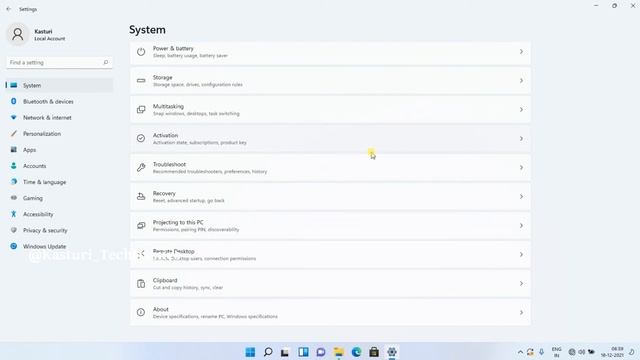The width and height of the screenshot is (640, 360).
Task: Open Chat from the taskbar
Action: click(x=321, y=352)
